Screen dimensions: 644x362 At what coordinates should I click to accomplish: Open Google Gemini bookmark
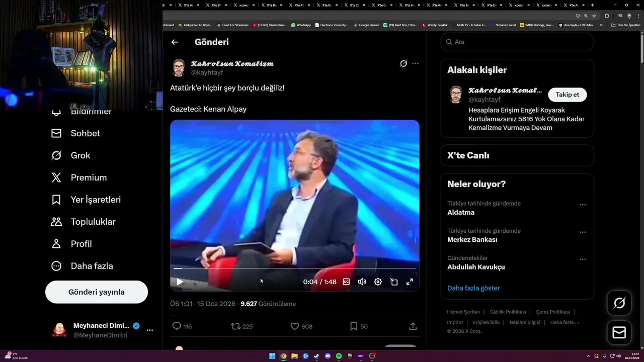(366, 25)
